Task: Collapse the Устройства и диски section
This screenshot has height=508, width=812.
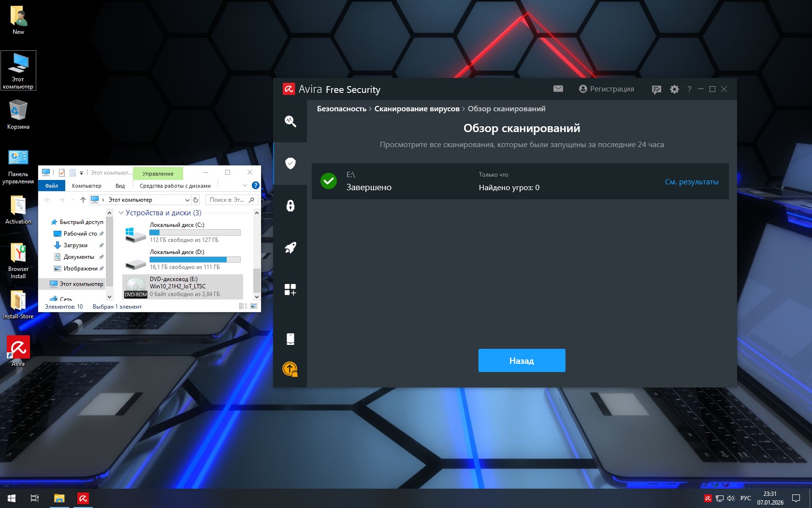Action: pyautogui.click(x=121, y=213)
